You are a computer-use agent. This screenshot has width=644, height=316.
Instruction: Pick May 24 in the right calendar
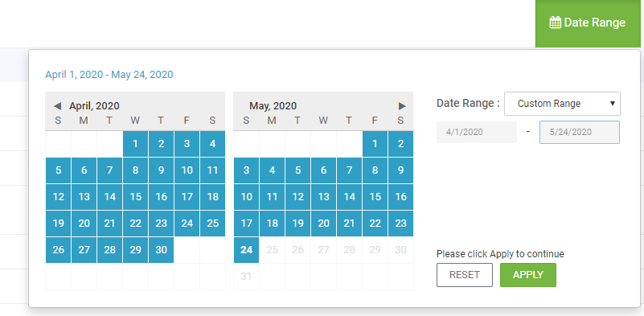pos(247,250)
